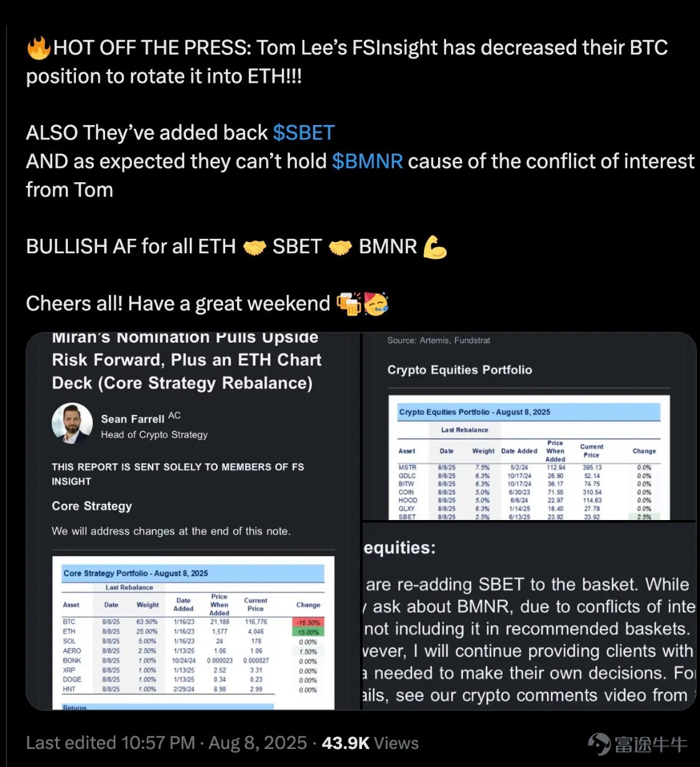Viewport: 700px width, 767px height.
Task: Open the Core Strategy report image
Action: [193, 521]
